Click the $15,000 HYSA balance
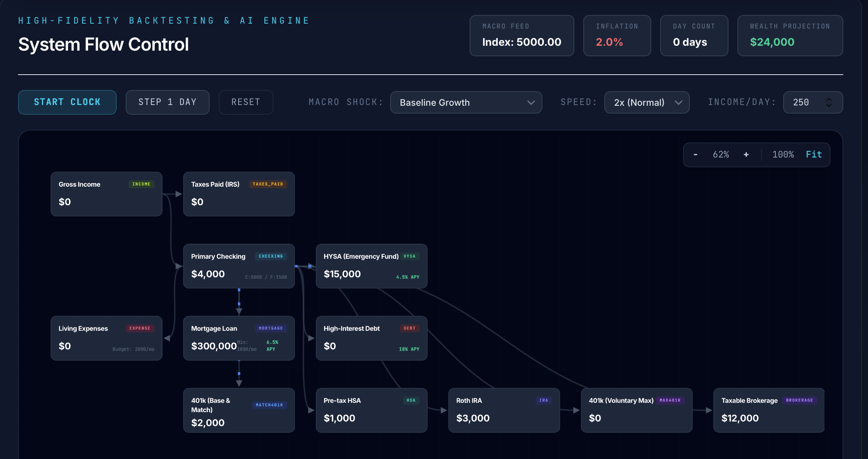868x459 pixels. tap(342, 274)
